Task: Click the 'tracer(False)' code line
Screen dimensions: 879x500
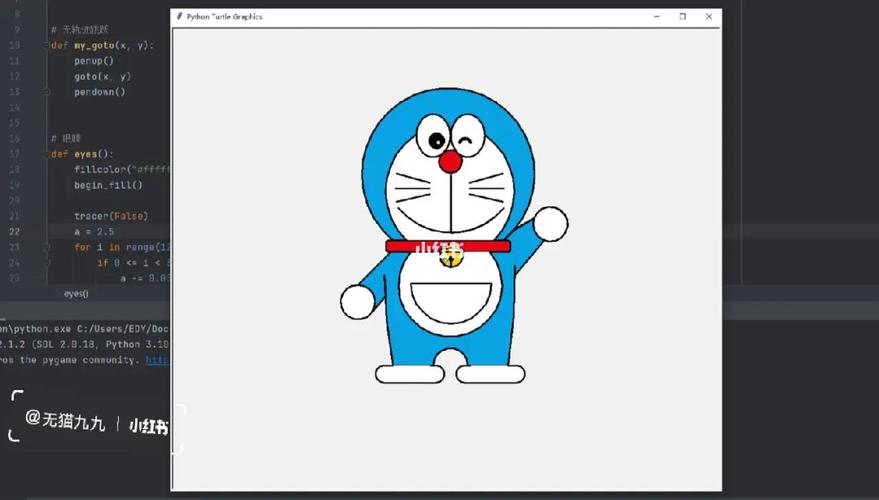Action: pos(111,216)
